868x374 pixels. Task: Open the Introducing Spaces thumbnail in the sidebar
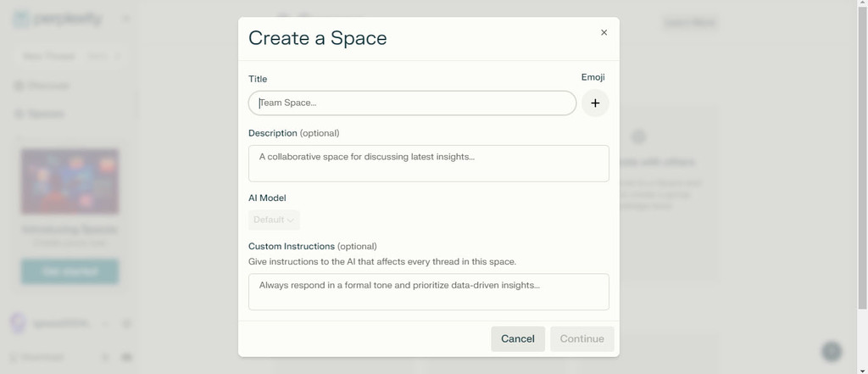point(70,181)
